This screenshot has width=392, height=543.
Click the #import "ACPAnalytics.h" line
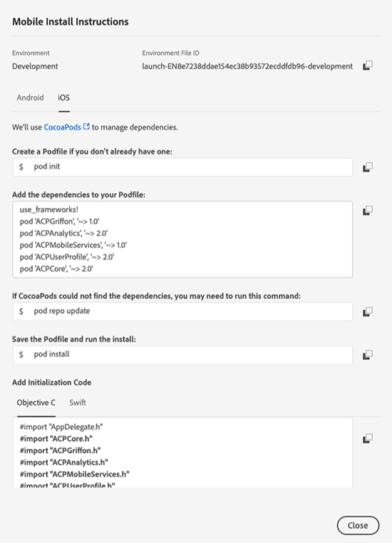point(64,462)
